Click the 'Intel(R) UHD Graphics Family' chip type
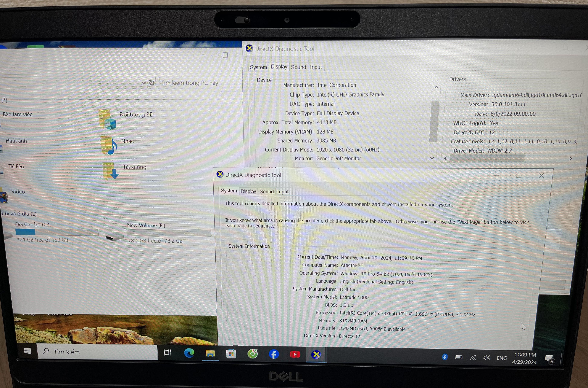The width and height of the screenshot is (588, 388). tap(350, 95)
